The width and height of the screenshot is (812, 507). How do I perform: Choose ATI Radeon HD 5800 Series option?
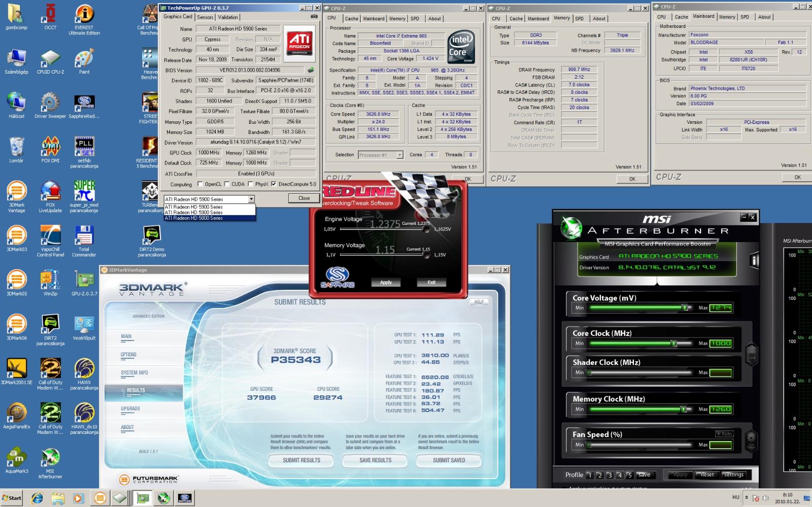coord(209,218)
